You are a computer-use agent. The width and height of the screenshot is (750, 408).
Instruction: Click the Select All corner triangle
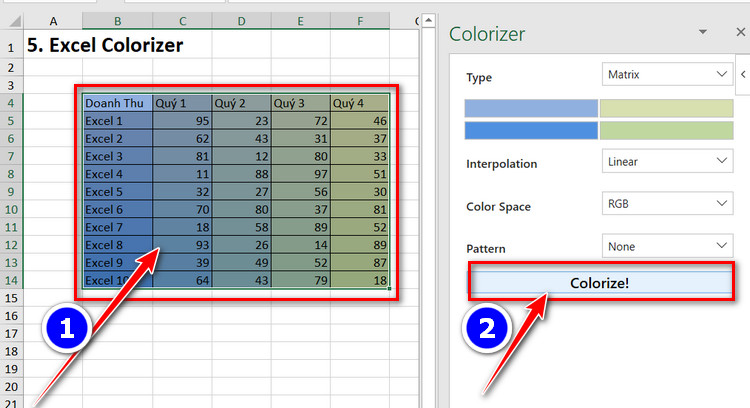point(14,21)
